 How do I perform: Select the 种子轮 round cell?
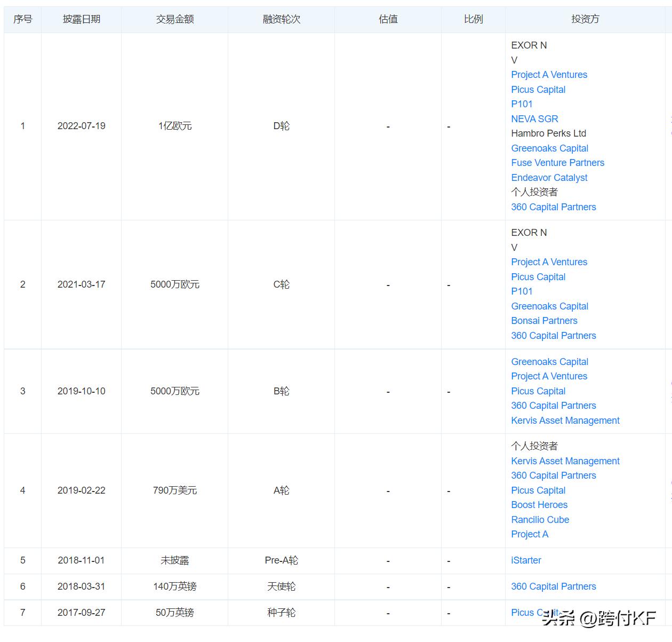click(x=281, y=613)
